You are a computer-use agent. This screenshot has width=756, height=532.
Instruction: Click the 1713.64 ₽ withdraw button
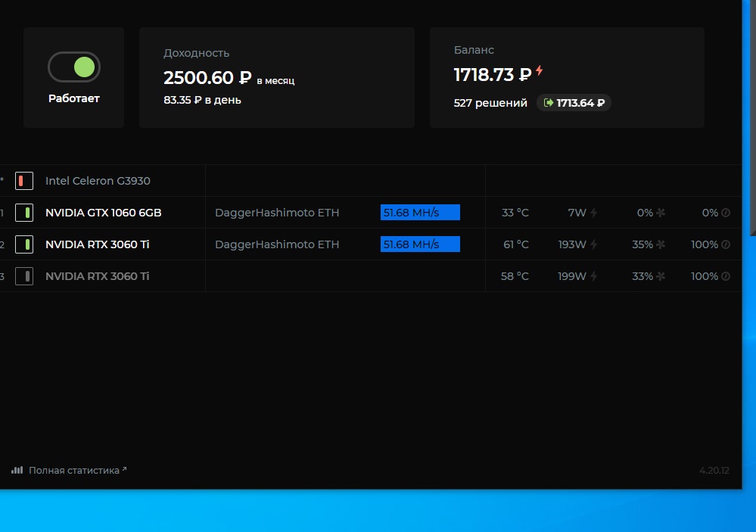(574, 103)
